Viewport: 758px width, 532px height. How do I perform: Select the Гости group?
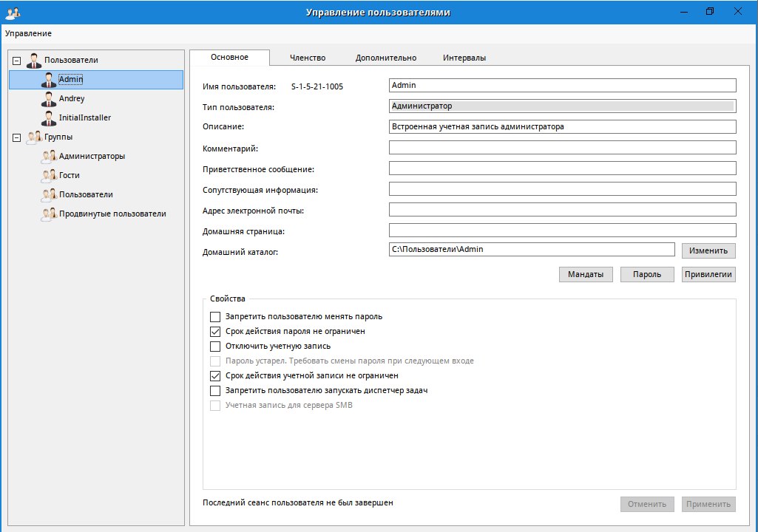pyautogui.click(x=69, y=175)
